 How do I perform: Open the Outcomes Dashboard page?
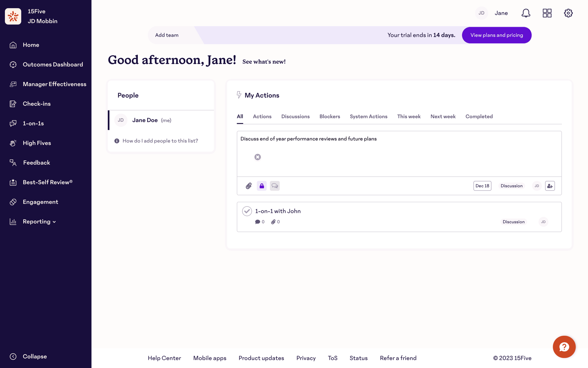(46, 64)
